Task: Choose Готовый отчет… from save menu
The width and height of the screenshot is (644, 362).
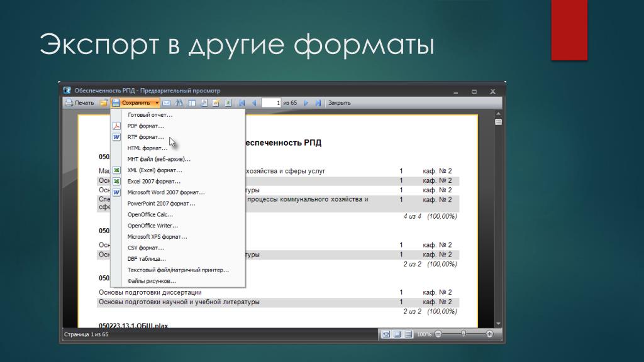Action: (178, 115)
